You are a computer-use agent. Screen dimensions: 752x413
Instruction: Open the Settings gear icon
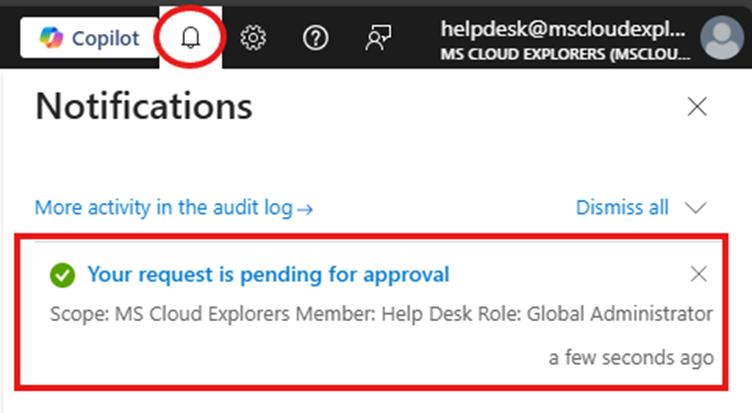tap(253, 38)
